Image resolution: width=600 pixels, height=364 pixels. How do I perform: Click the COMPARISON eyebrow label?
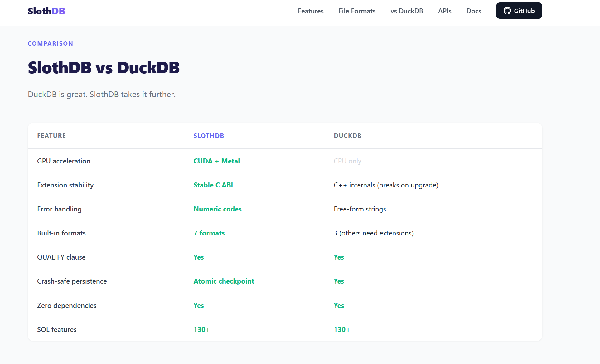[50, 43]
